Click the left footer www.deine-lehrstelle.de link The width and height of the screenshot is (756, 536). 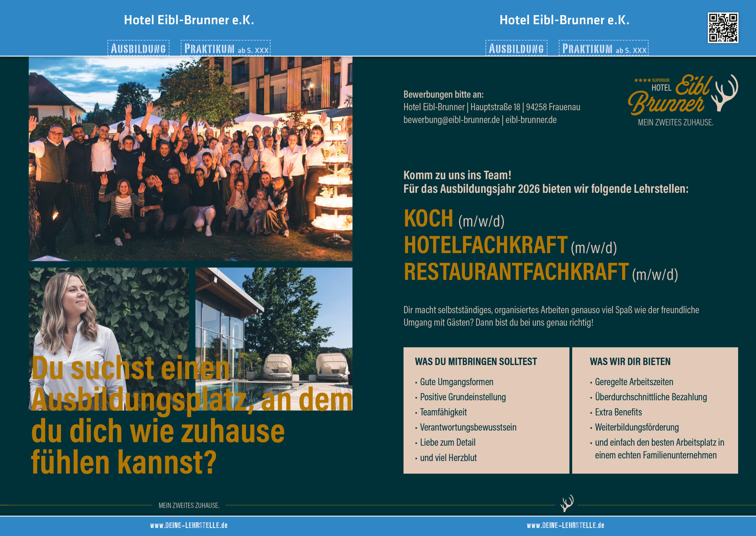click(189, 525)
